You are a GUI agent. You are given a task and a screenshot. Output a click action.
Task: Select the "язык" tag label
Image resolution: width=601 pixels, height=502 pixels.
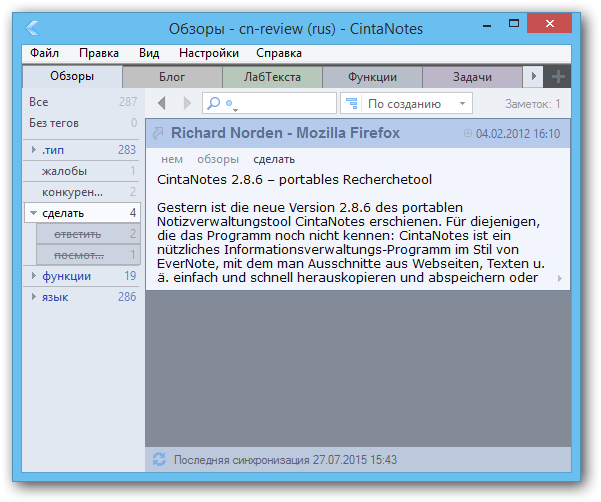coord(55,297)
